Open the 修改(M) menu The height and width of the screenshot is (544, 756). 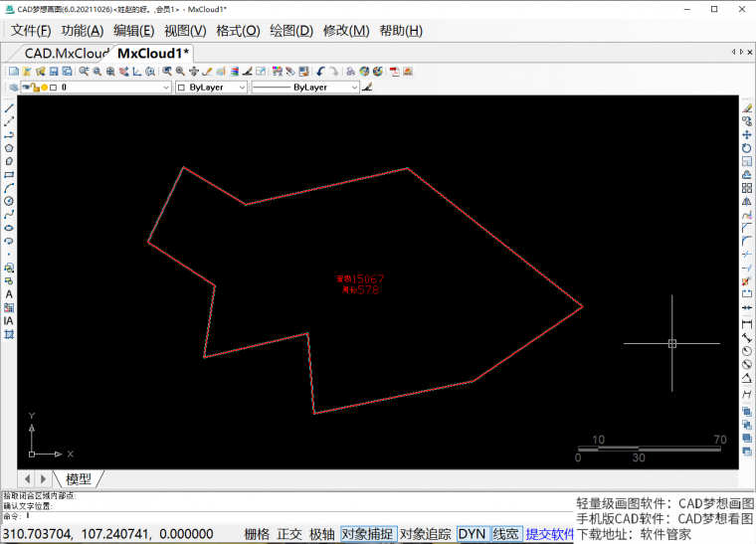tap(346, 31)
